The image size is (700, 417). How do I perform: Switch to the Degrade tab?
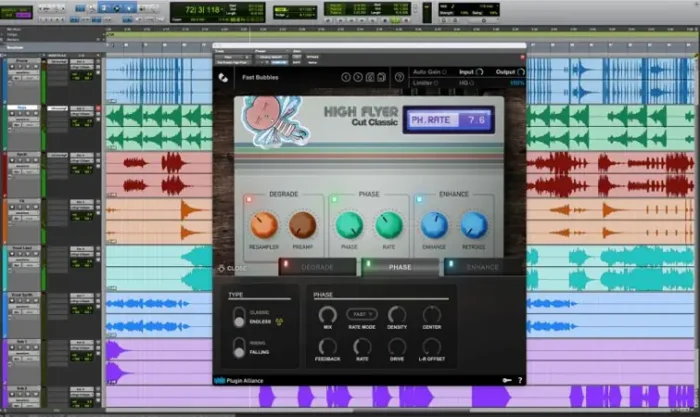318,267
